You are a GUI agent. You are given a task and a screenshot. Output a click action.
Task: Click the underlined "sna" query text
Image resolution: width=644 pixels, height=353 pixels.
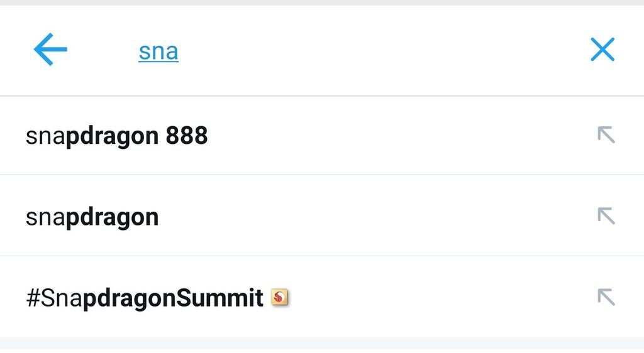pos(158,52)
